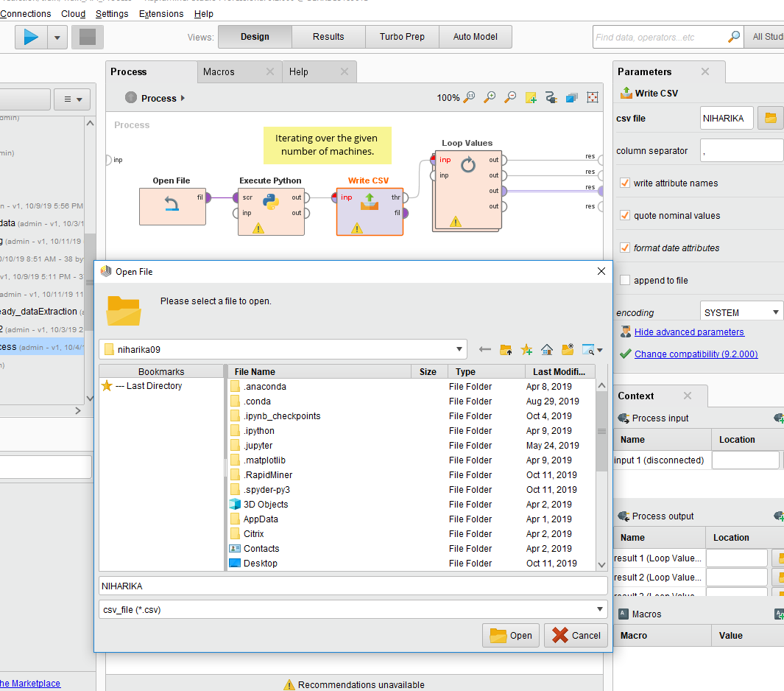
Task: Click the folder browse button next to csv file
Action: (771, 118)
